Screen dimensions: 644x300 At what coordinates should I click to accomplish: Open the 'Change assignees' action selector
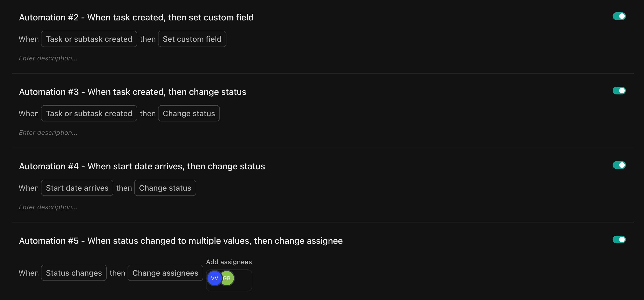(165, 273)
